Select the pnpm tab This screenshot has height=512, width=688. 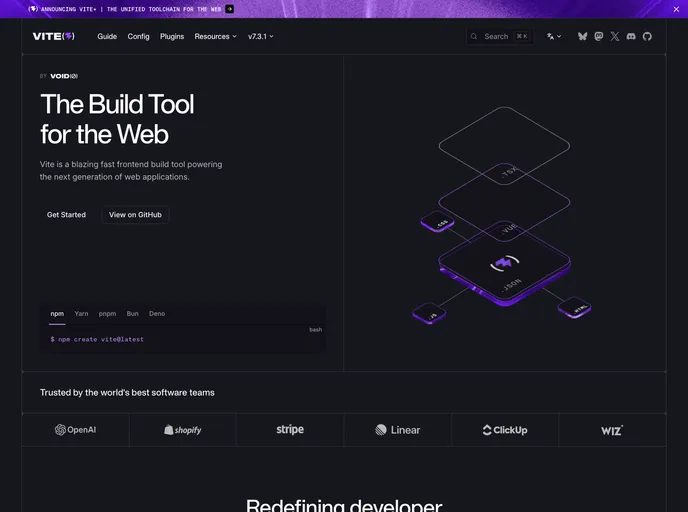[x=107, y=314]
